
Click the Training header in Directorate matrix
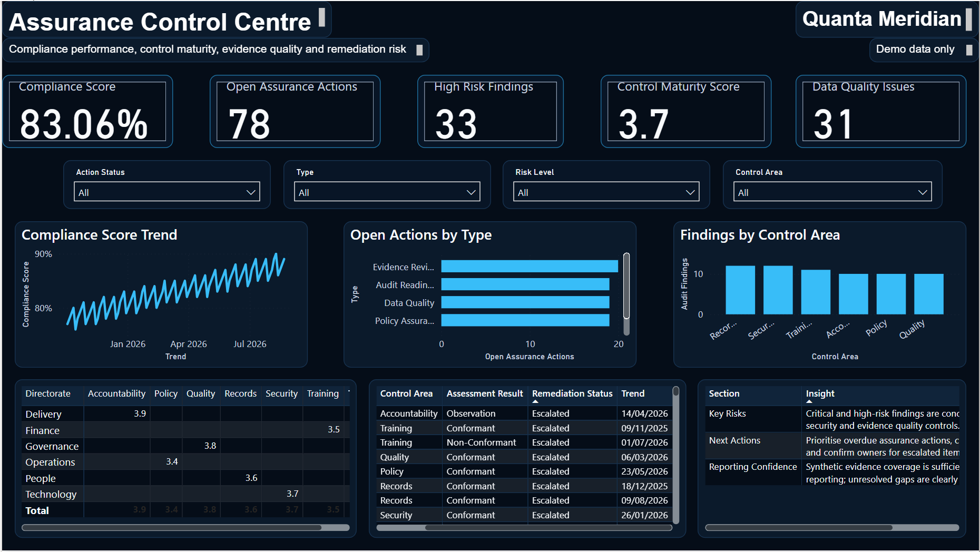(323, 393)
